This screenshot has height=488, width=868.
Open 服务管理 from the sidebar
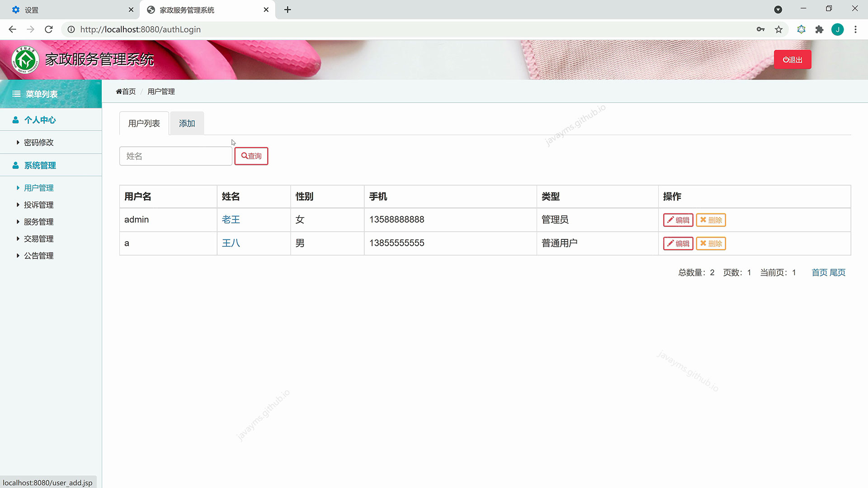pyautogui.click(x=39, y=222)
